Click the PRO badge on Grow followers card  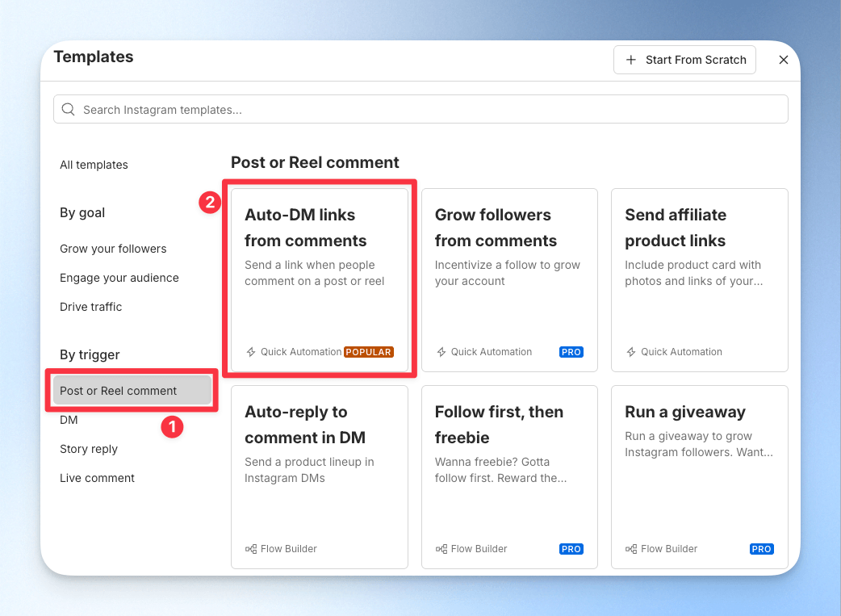571,352
